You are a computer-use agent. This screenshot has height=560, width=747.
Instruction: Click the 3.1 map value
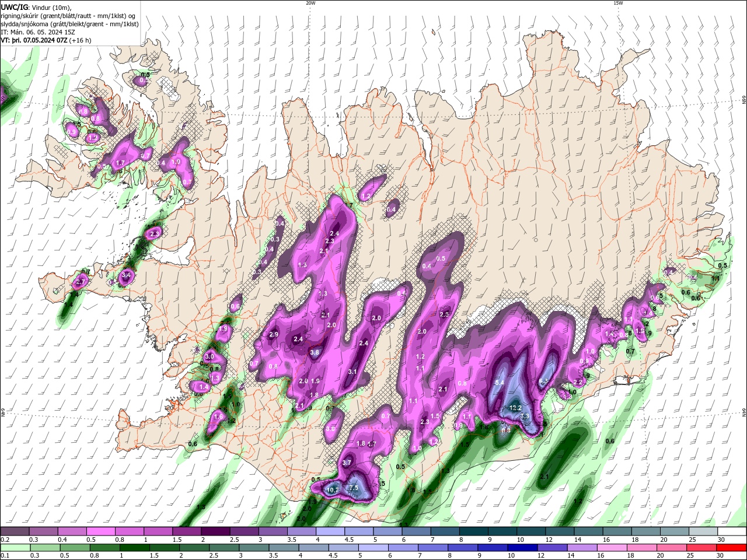point(352,372)
